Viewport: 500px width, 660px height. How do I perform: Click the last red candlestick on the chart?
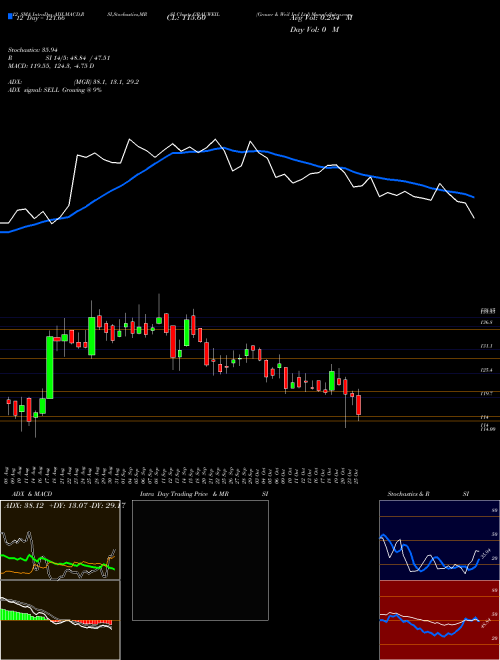tap(359, 405)
